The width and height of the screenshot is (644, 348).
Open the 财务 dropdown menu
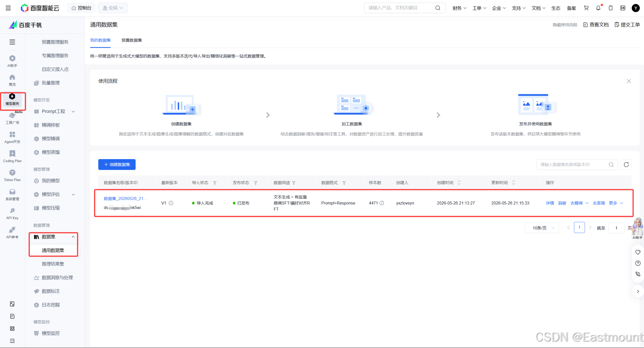[x=459, y=8]
